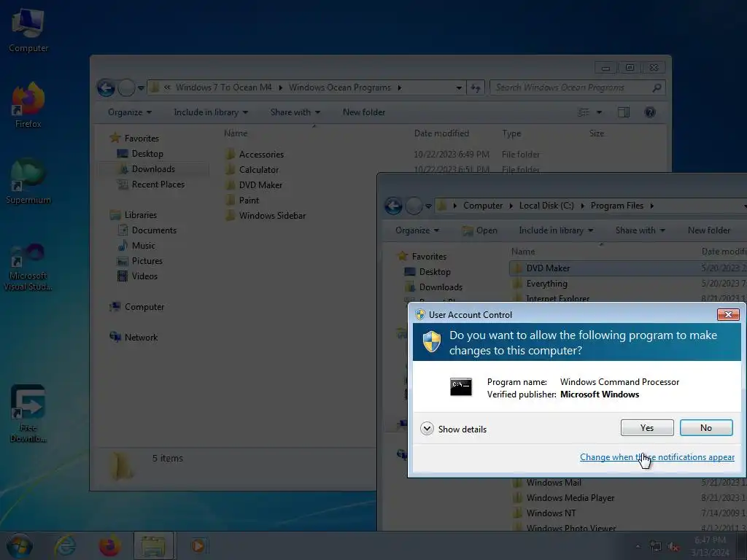This screenshot has height=560, width=747.
Task: Toggle the preview pane button
Action: 624,112
